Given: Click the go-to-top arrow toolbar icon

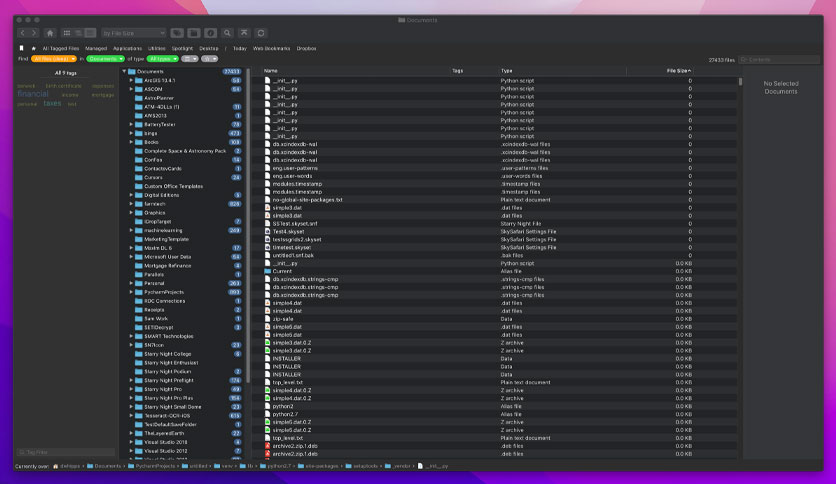Looking at the screenshot, I should coord(244,33).
